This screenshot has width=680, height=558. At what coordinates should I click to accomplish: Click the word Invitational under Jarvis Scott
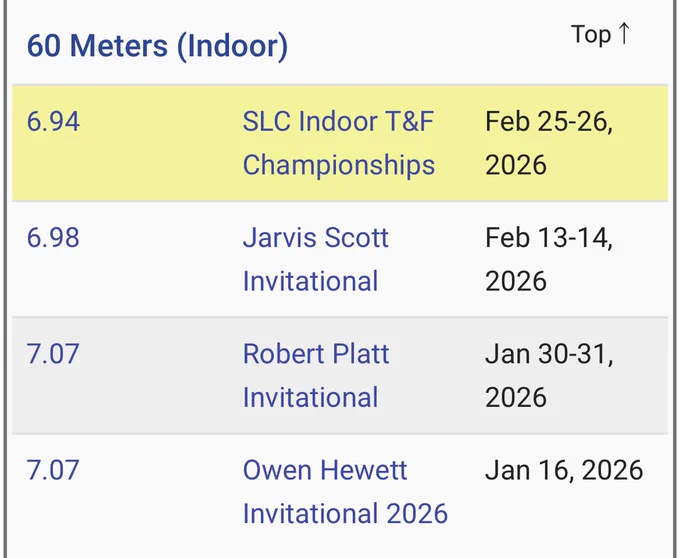tap(311, 281)
